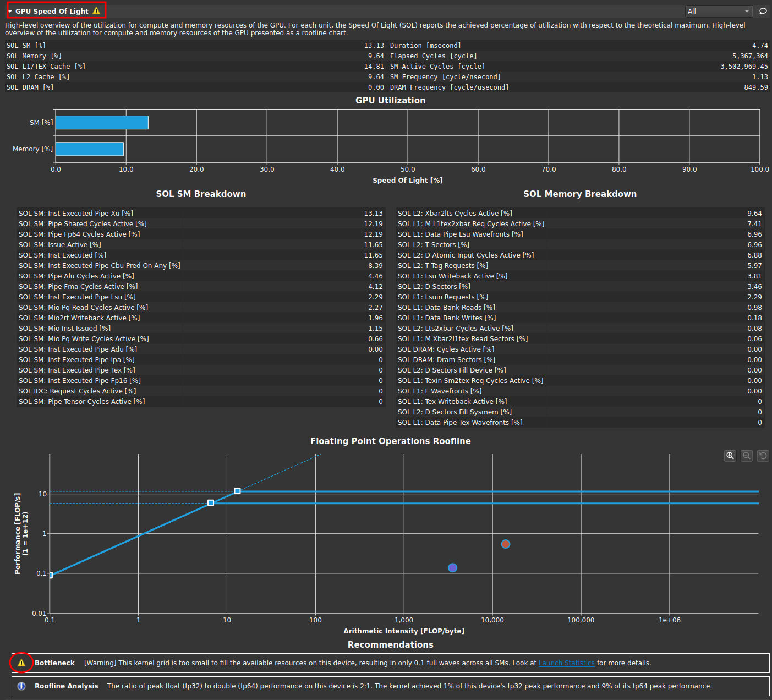Click the GPU Speed Of Light header title
The width and height of the screenshot is (772, 700).
tap(52, 11)
